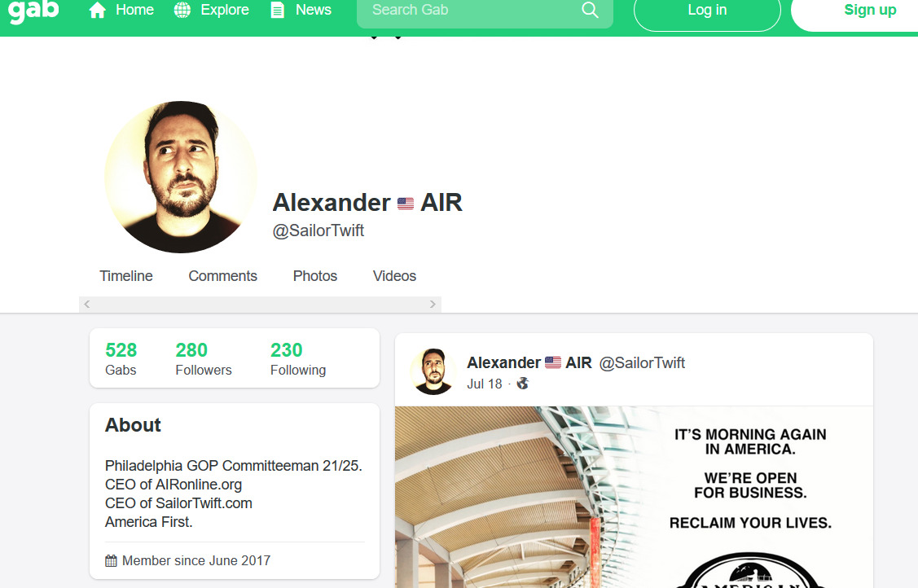The image size is (918, 588).
Task: Click the Log in button
Action: tap(707, 11)
